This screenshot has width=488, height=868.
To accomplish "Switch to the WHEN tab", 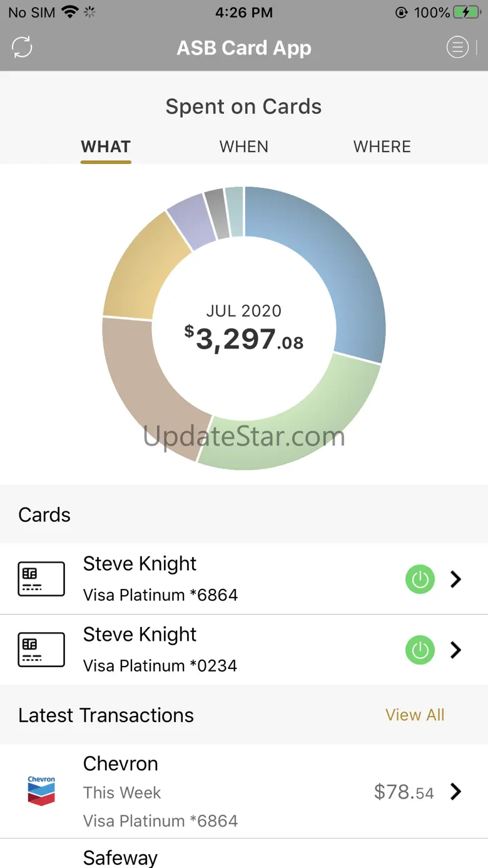I will 244,146.
